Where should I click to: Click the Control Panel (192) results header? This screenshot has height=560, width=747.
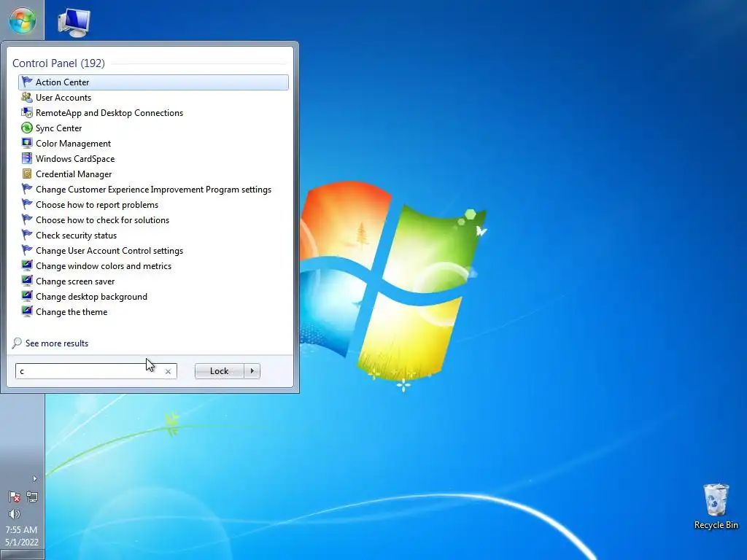tap(58, 63)
